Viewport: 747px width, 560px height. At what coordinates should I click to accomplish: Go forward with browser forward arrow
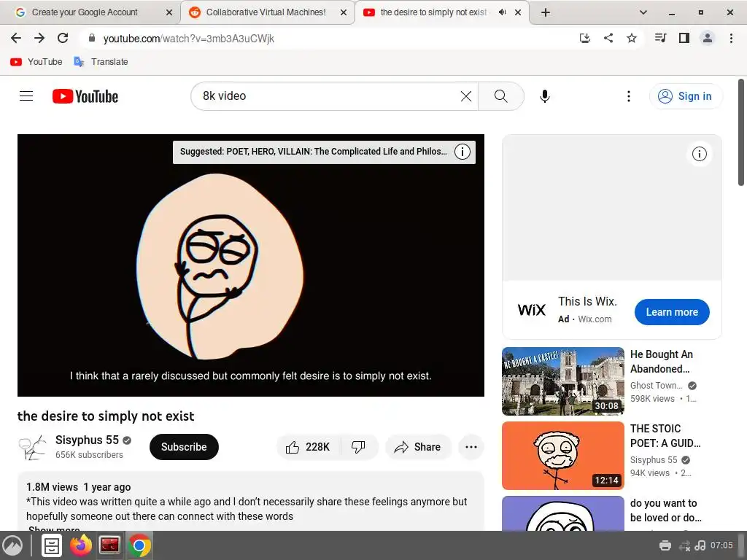click(x=39, y=38)
